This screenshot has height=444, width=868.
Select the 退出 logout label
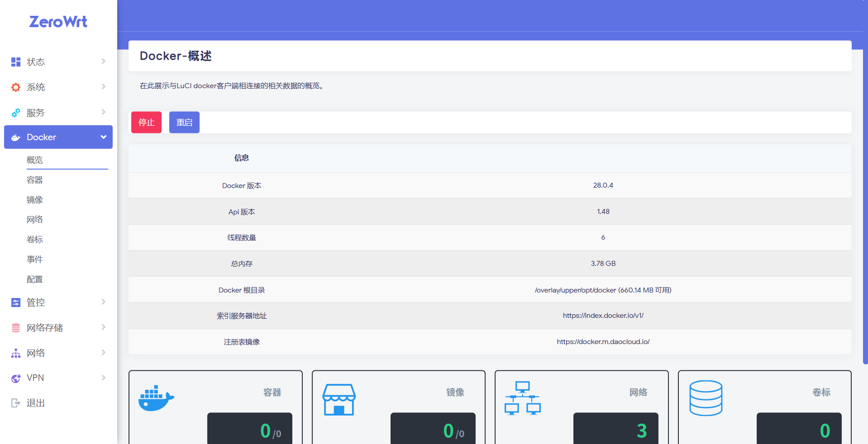point(36,403)
